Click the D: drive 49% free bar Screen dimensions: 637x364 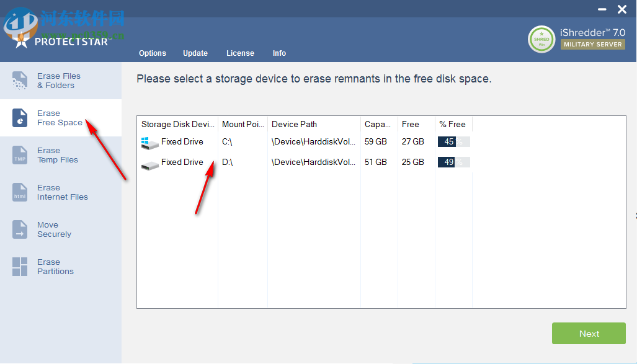454,162
